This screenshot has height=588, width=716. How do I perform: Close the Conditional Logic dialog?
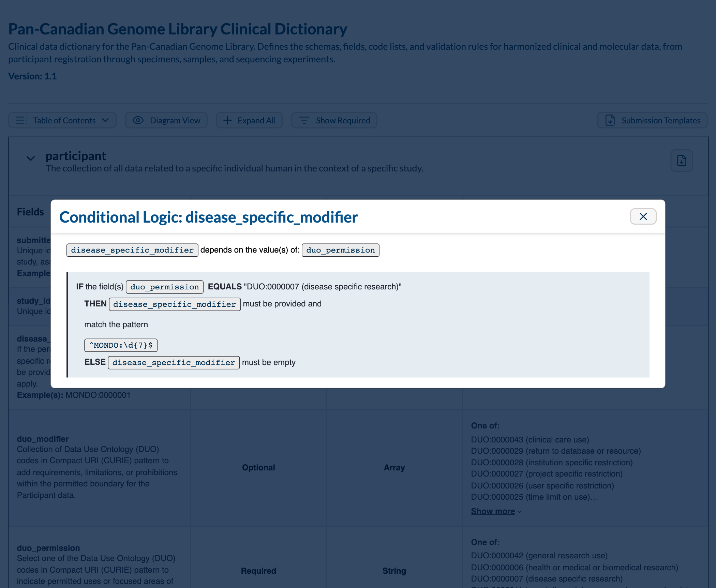tap(643, 216)
